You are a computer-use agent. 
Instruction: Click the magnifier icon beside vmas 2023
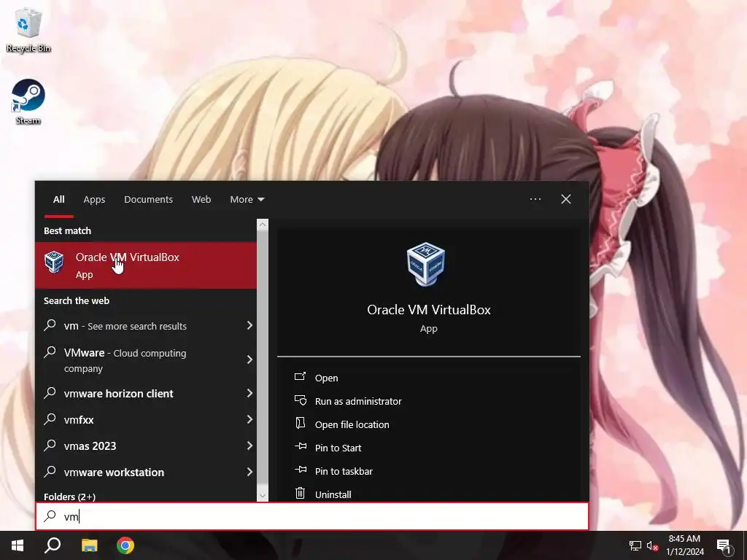click(x=50, y=445)
